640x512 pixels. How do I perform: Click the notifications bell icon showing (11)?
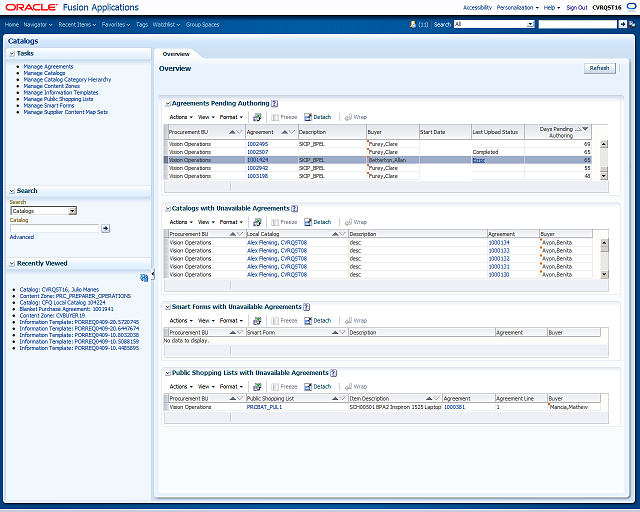pyautogui.click(x=413, y=24)
